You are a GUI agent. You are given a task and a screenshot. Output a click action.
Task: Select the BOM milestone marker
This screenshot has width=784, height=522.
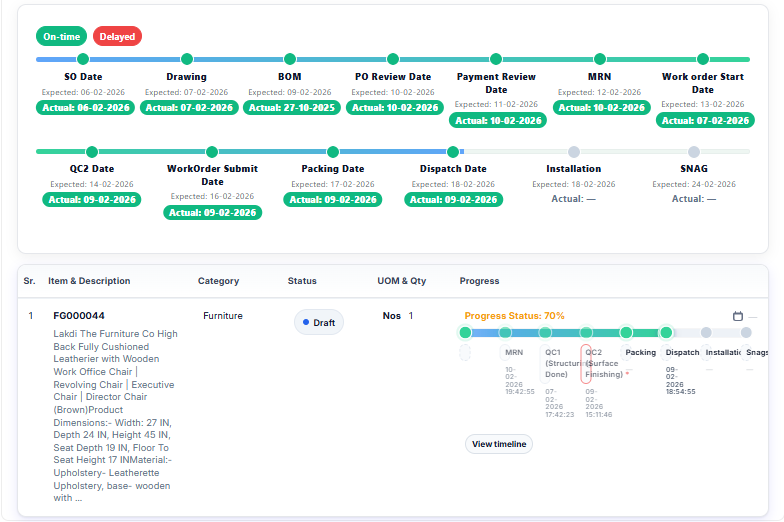coord(290,59)
